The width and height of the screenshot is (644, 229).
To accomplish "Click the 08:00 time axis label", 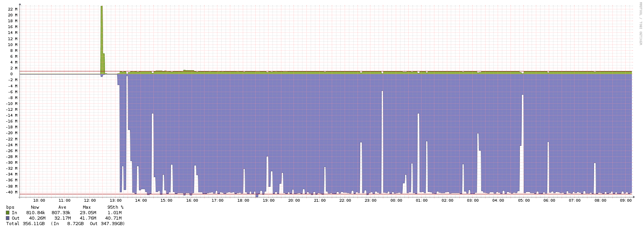I will 600,201.
